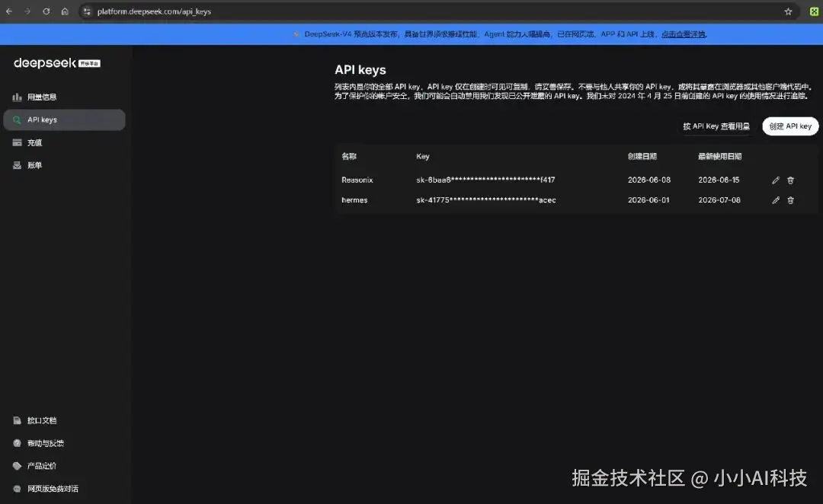Click the 创建日期 column header

642,156
